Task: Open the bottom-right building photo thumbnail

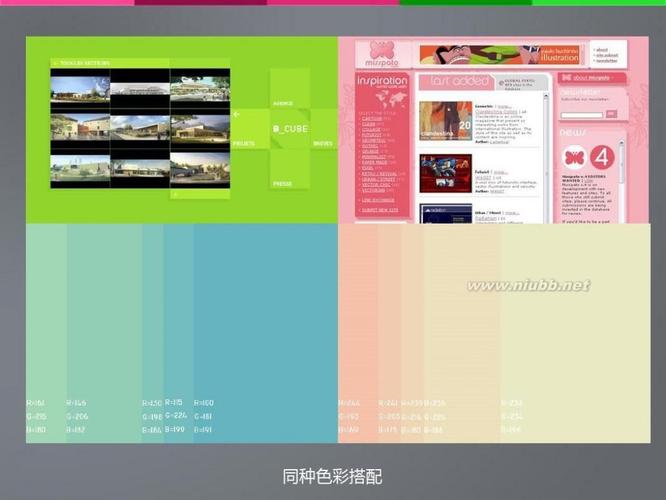Action: [200, 168]
